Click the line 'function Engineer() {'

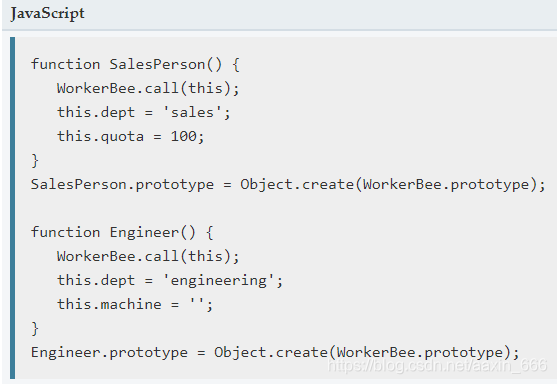pos(122,233)
